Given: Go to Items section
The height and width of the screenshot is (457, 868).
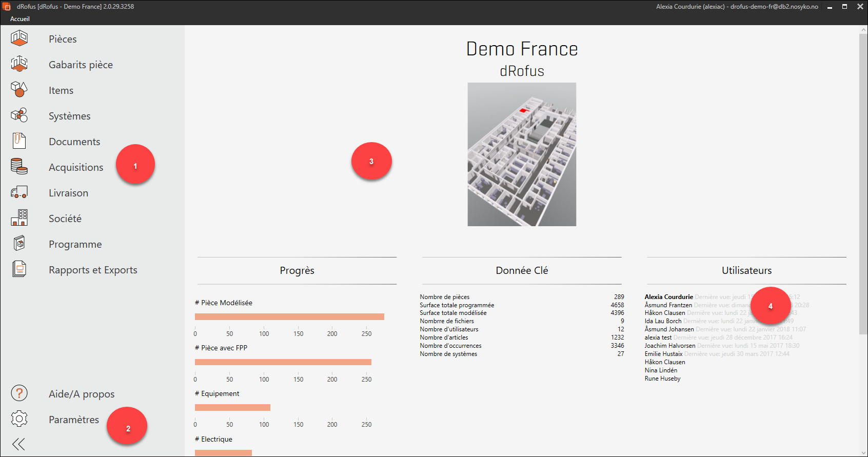Looking at the screenshot, I should click(61, 90).
